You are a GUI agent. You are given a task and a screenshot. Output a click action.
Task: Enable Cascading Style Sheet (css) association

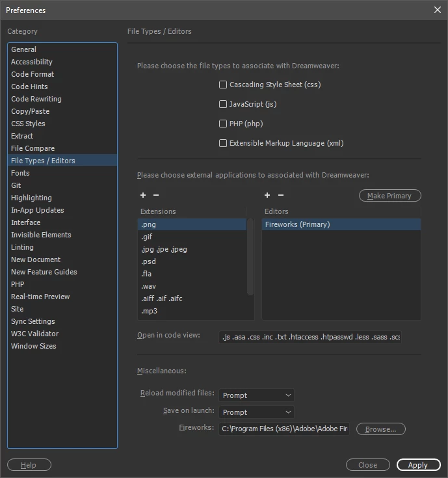click(223, 85)
